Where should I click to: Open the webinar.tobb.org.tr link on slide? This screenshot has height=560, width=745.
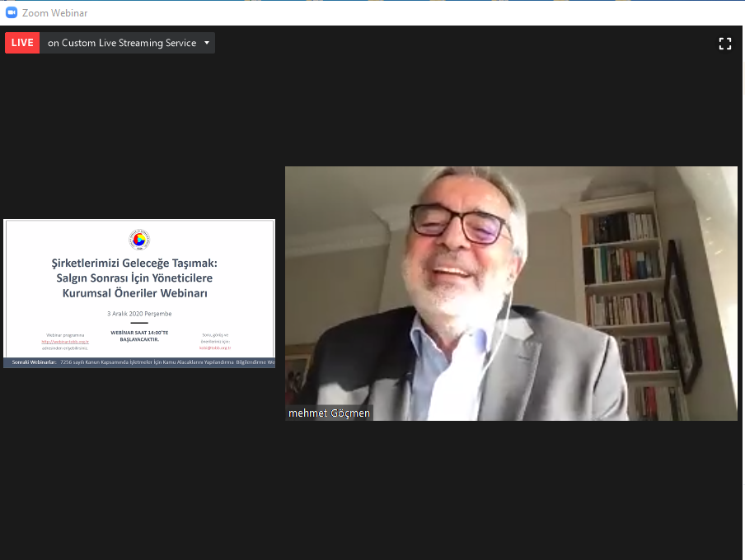pyautogui.click(x=65, y=342)
